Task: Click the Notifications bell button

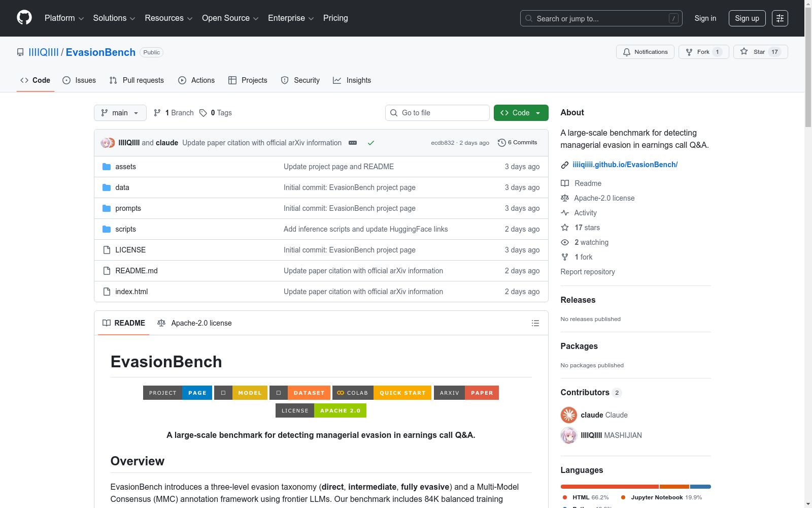Action: (x=645, y=52)
